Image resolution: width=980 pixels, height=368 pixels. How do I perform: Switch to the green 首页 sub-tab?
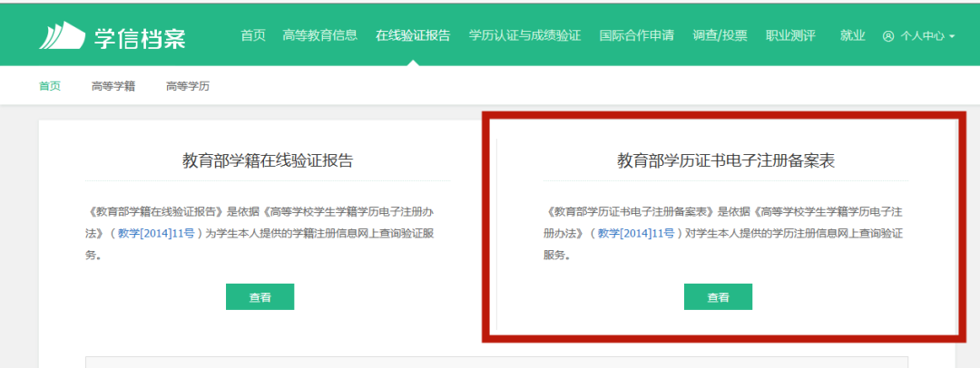(x=49, y=86)
